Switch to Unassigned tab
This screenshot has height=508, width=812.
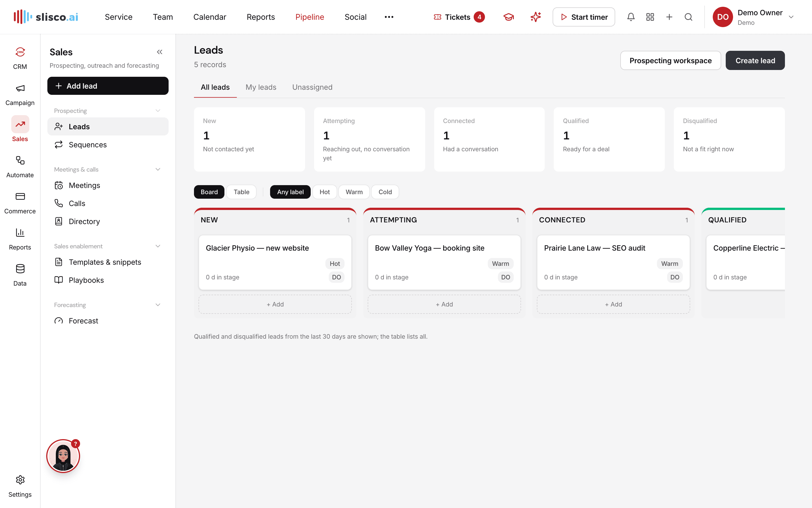tap(312, 87)
